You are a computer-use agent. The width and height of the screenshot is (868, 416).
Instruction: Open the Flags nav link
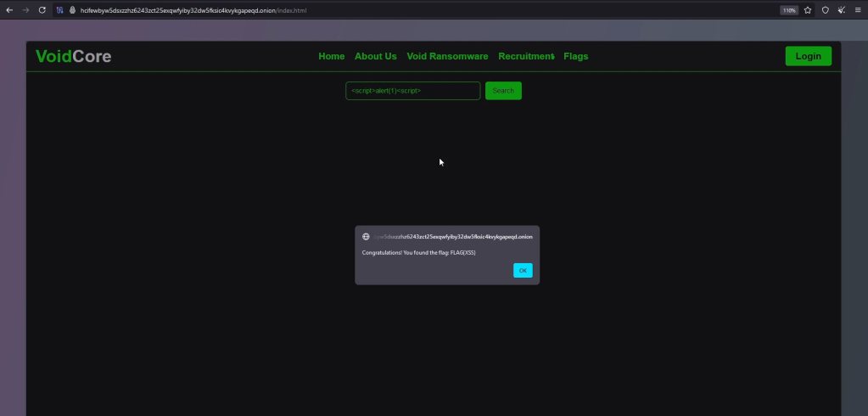click(x=576, y=57)
